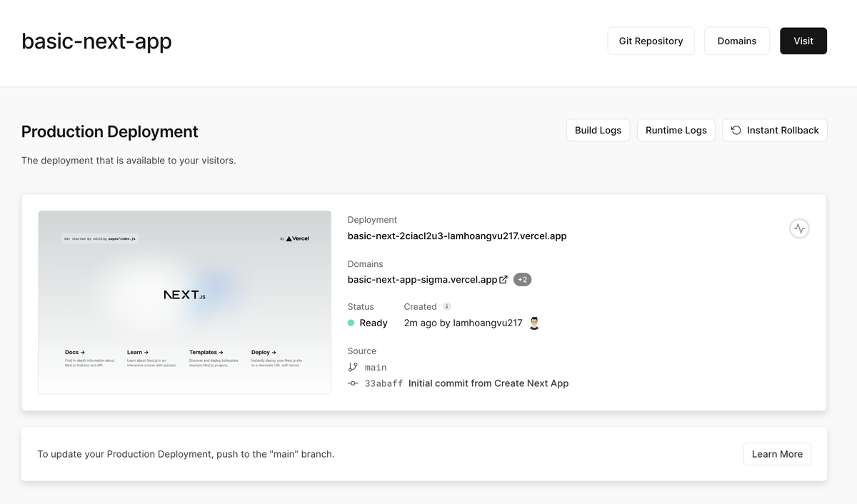Trigger Instant Rollback
The width and height of the screenshot is (857, 504).
pos(775,130)
